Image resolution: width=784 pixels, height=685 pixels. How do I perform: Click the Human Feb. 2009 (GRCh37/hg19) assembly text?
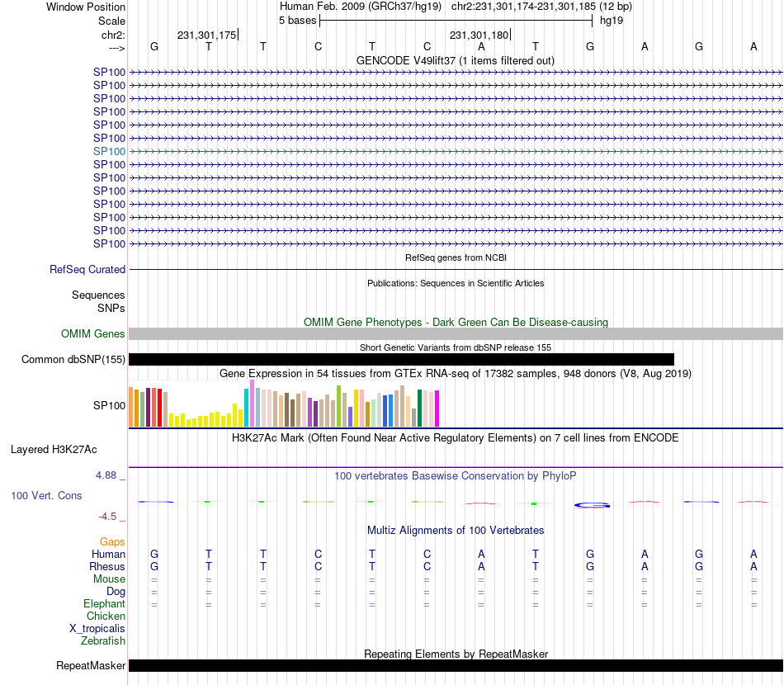point(361,7)
